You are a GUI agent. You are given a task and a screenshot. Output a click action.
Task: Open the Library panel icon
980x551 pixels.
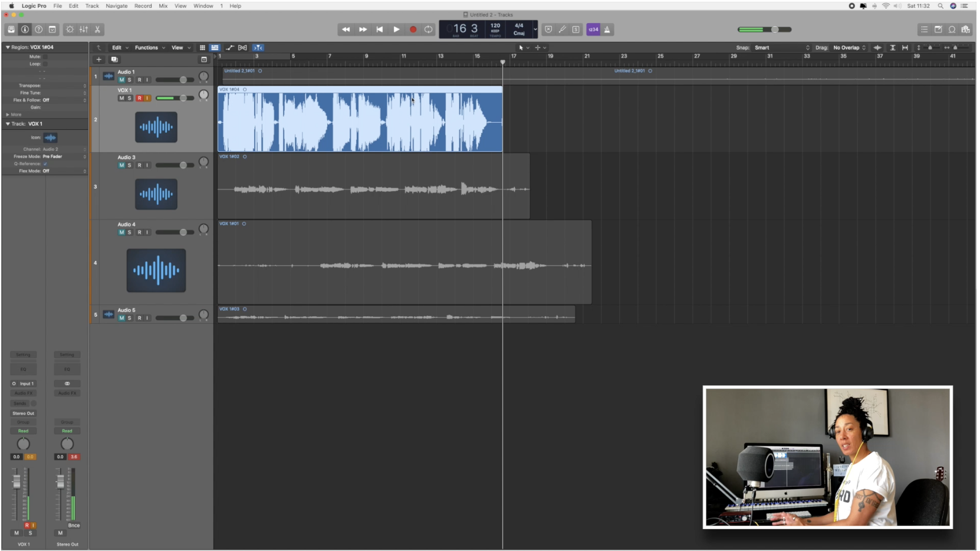[11, 29]
